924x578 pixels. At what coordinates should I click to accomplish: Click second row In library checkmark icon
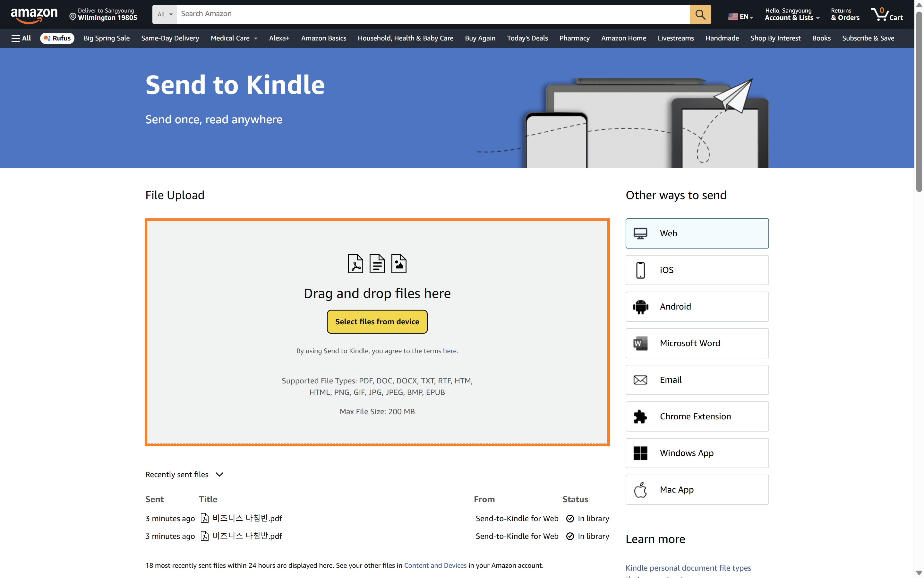[570, 536]
